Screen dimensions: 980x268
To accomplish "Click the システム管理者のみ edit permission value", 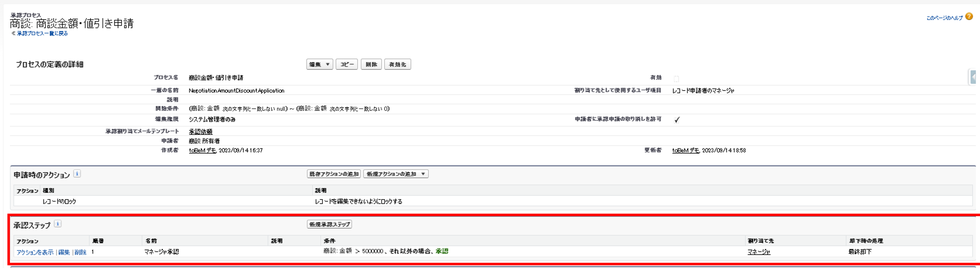I will [x=212, y=120].
